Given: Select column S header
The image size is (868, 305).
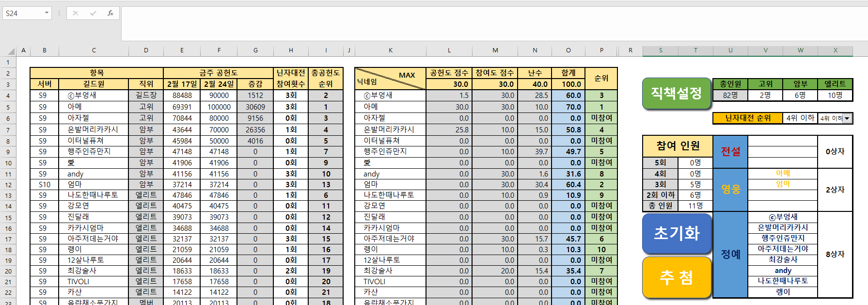Looking at the screenshot, I should [x=660, y=50].
